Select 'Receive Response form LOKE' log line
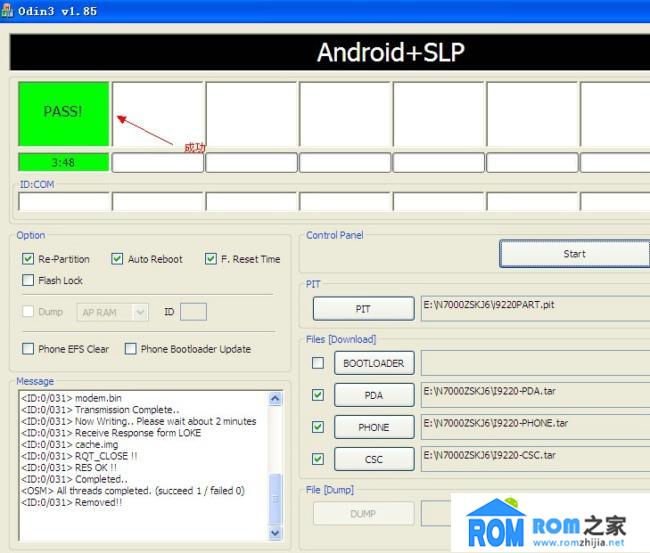Screen dimensions: 650x553 [111, 433]
